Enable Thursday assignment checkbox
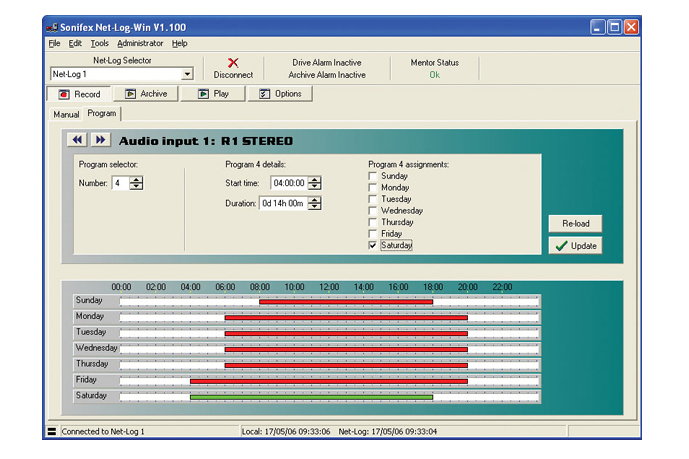This screenshot has width=689, height=459. [373, 222]
